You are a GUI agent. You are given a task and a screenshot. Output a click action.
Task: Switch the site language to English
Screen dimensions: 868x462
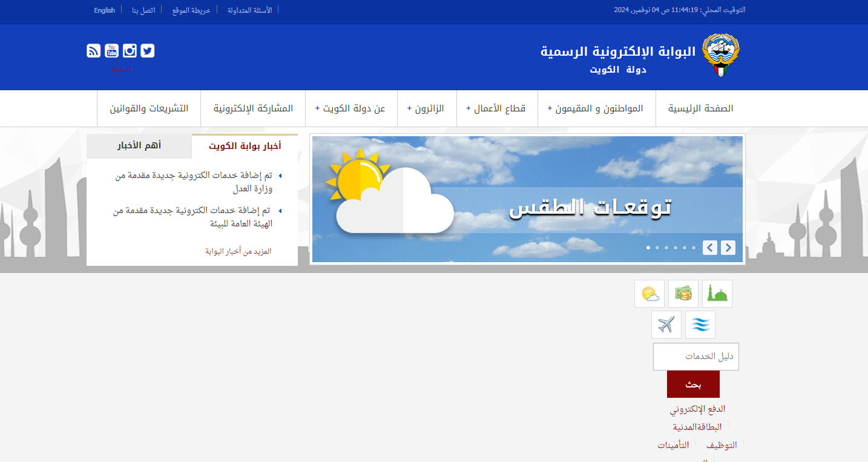click(104, 10)
